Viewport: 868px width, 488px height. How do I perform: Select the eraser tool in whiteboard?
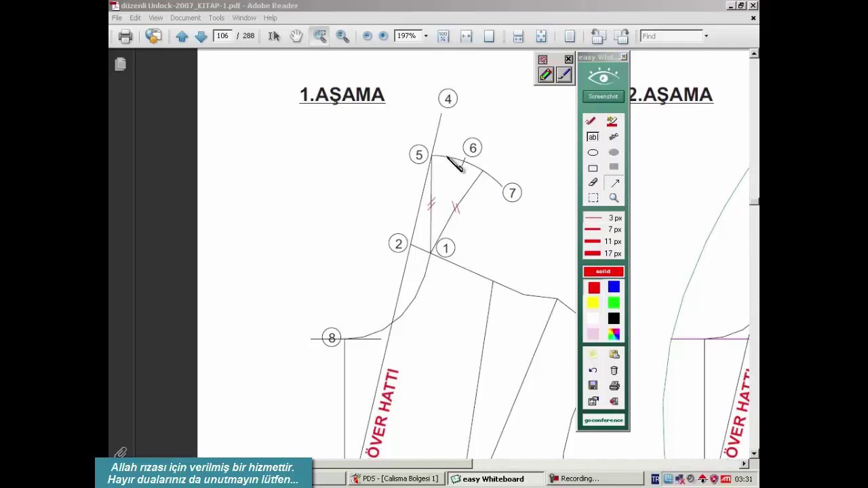[x=593, y=182]
